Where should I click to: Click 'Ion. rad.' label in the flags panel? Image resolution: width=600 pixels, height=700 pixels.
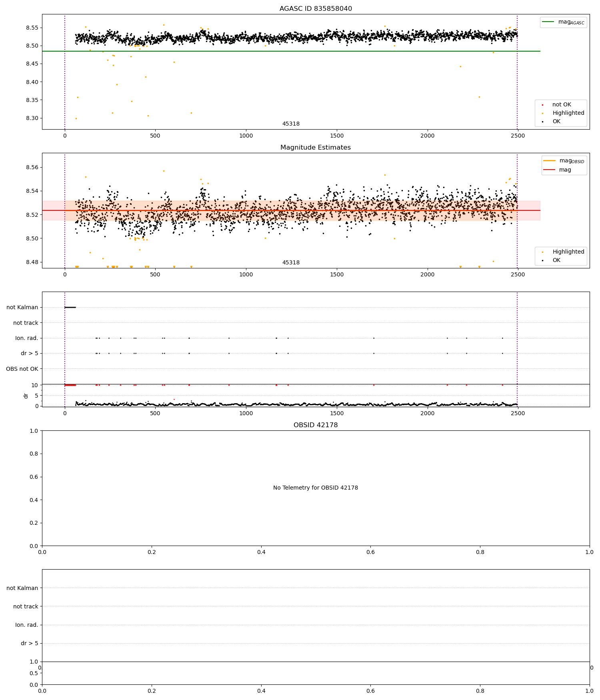(27, 338)
